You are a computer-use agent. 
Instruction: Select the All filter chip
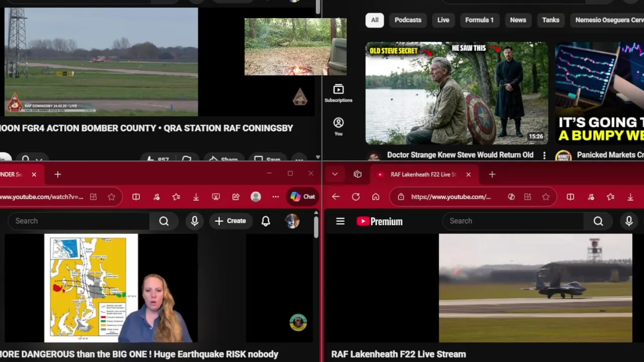[x=375, y=20]
